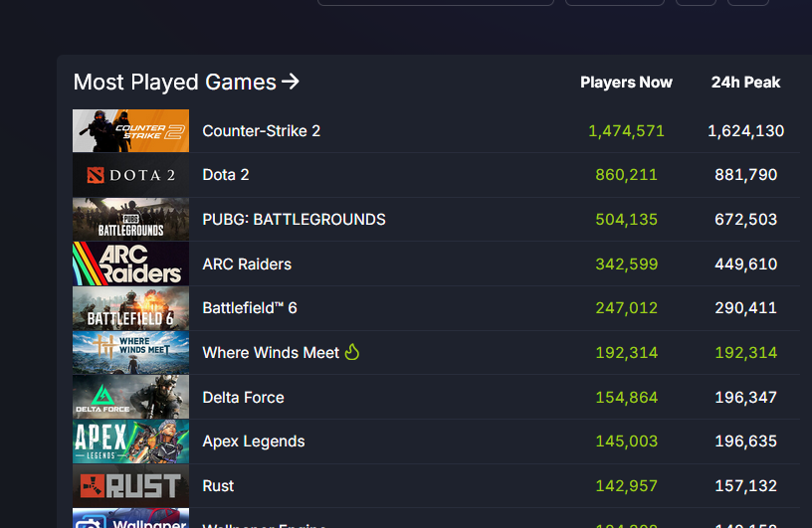Open the Counter-Strike 2 game thumbnail
This screenshot has height=528, width=812.
tap(130, 131)
